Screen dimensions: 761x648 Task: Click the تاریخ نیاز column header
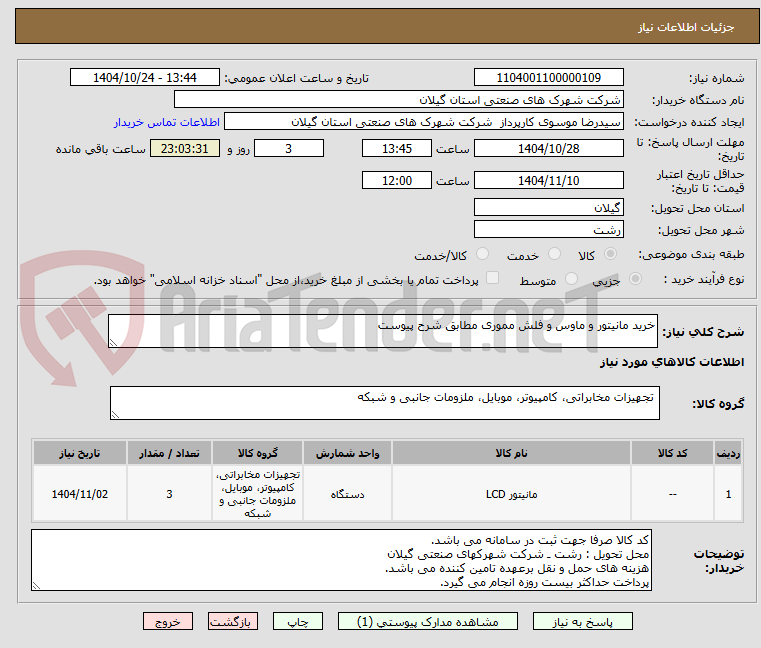[80, 453]
